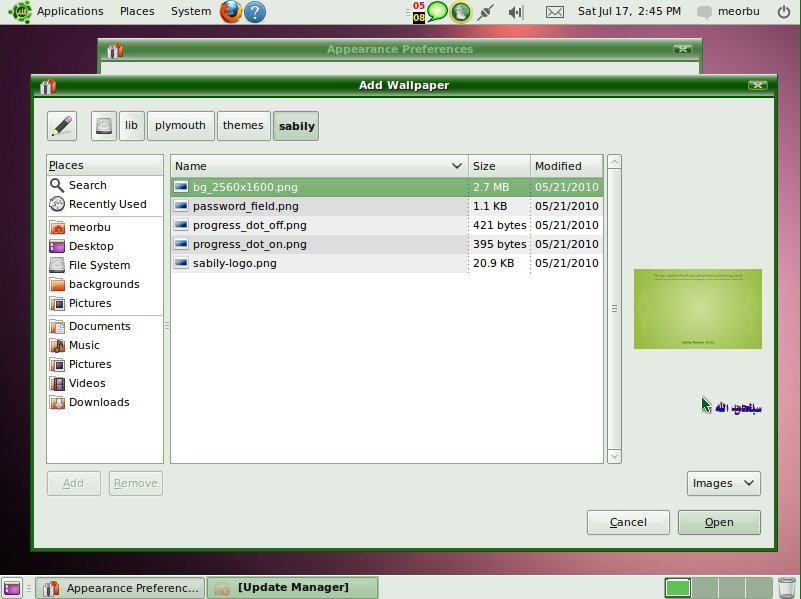Switch to the second workspace
The height and width of the screenshot is (599, 801).
(705, 588)
